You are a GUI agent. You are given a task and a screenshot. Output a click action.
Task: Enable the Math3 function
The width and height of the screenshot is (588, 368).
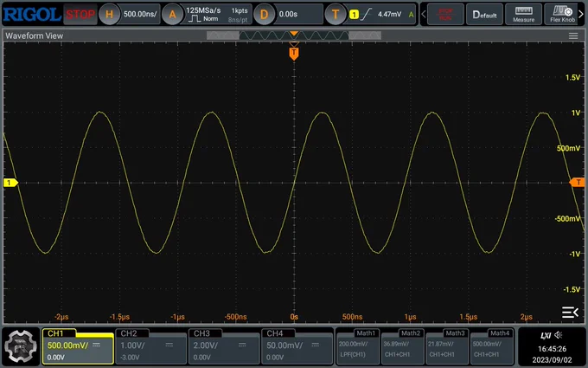(447, 346)
